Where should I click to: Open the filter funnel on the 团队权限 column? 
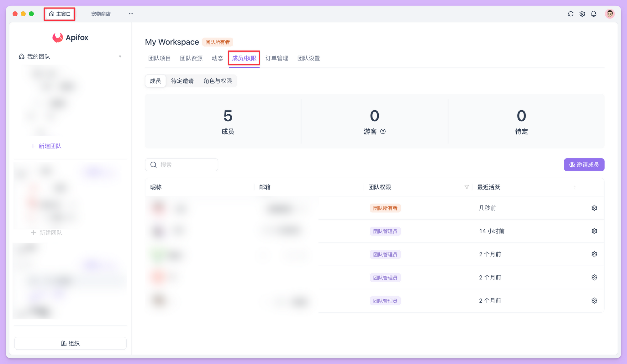pos(467,187)
